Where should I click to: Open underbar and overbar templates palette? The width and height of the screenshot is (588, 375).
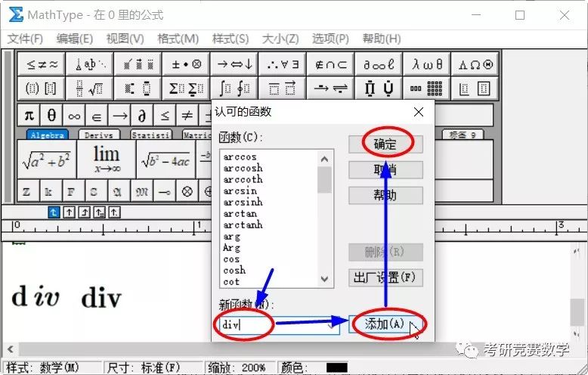click(x=283, y=88)
